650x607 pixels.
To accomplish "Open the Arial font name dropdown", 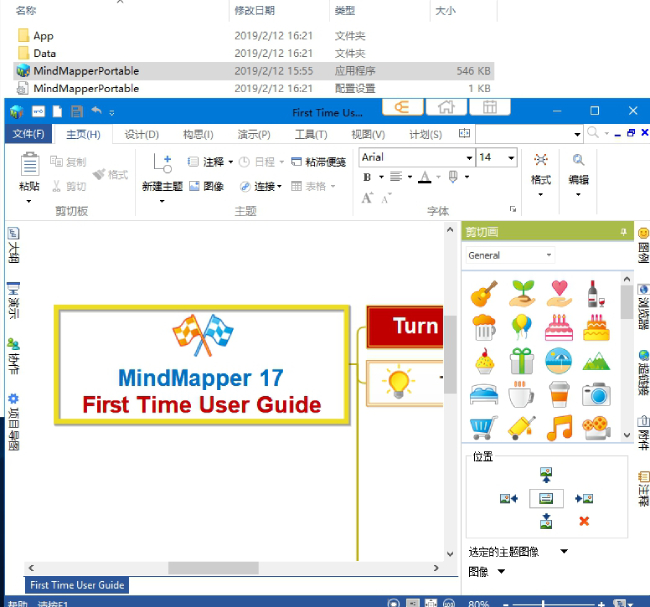I will pyautogui.click(x=469, y=158).
